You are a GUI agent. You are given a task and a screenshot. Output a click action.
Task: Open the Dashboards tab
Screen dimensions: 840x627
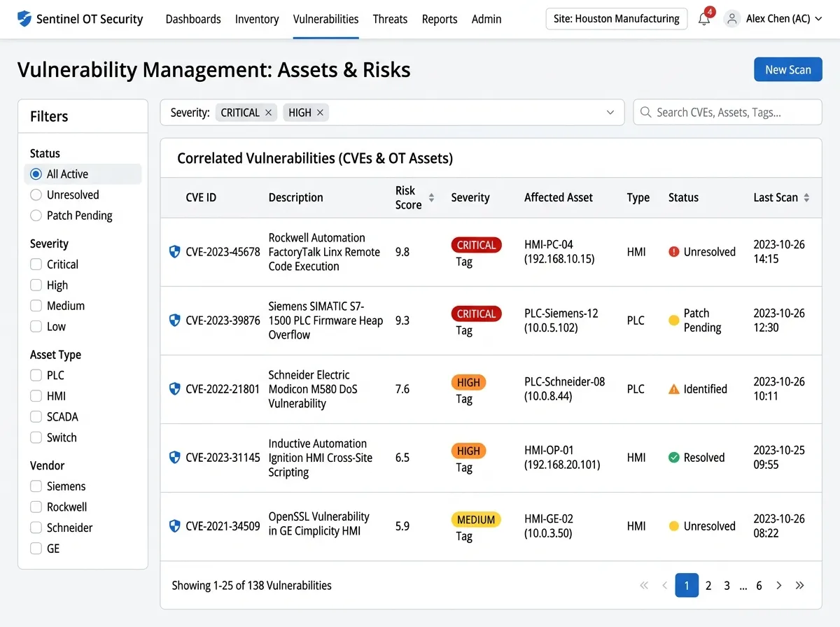(x=193, y=19)
